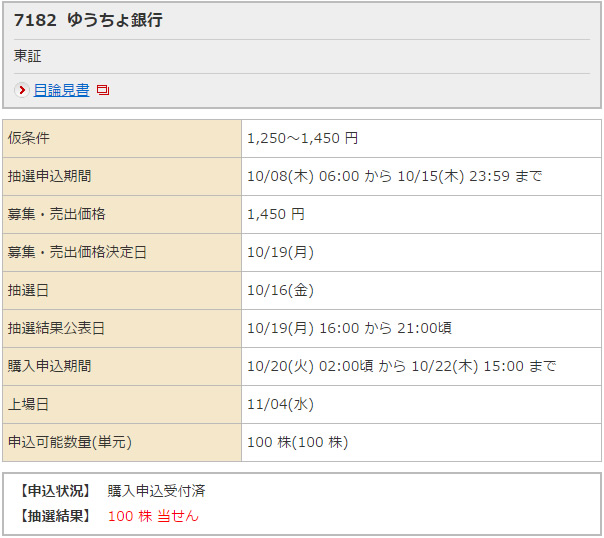
Task: Click the 購入申込受付済 application status text
Action: coord(156,491)
